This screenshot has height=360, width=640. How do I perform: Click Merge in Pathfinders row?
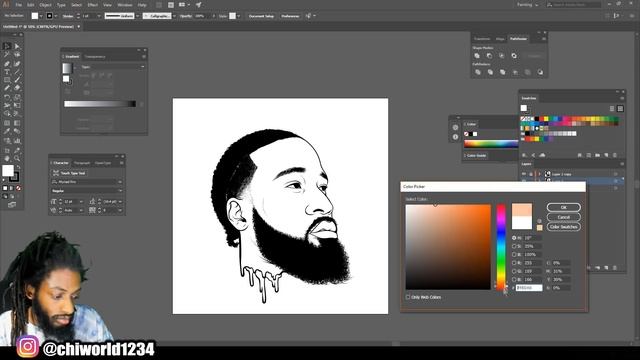point(502,72)
